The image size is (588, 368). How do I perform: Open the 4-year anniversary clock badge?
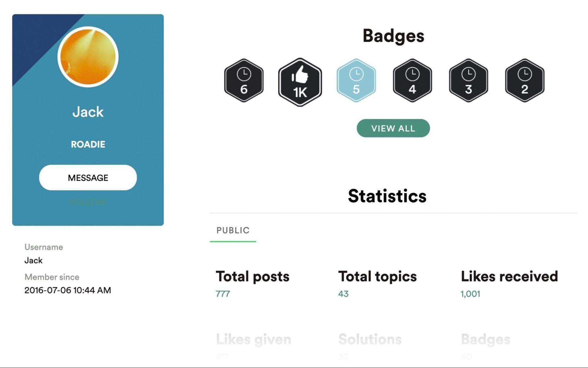412,81
